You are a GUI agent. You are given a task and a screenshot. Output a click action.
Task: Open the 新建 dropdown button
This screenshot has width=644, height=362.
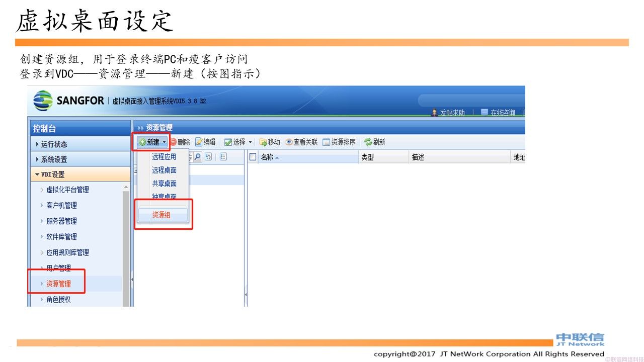tap(152, 142)
